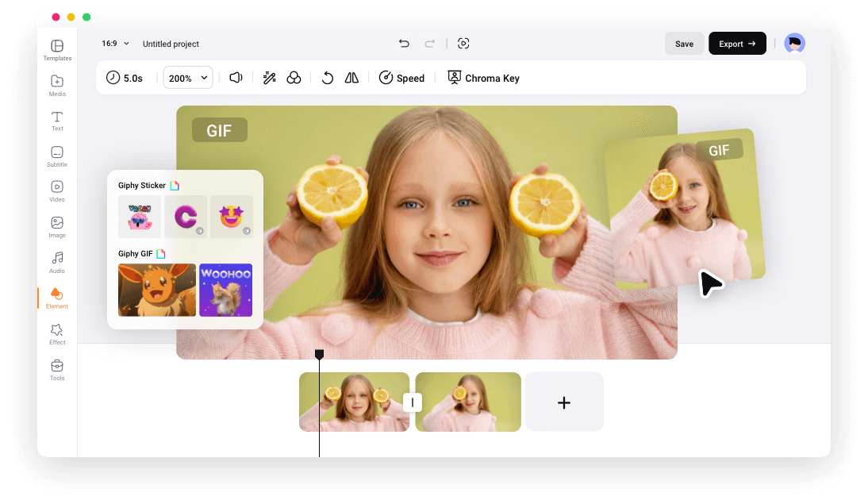Rotate the clip with the rotate icon
This screenshot has width=868, height=504.
click(x=328, y=78)
